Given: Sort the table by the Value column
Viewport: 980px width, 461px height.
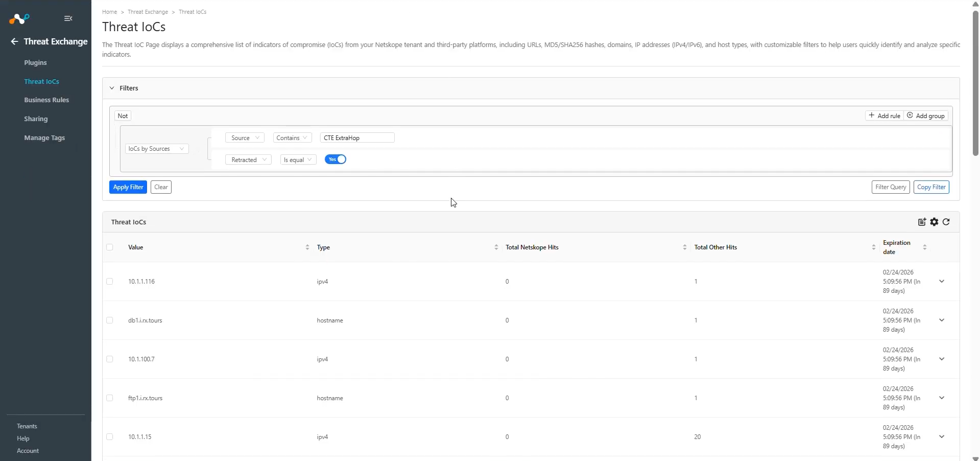Looking at the screenshot, I should (307, 247).
